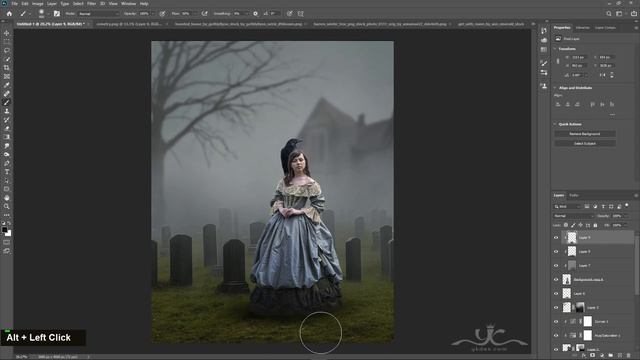This screenshot has width=640, height=360.
Task: Hide Layer 6 visibility eye
Action: 556,293
